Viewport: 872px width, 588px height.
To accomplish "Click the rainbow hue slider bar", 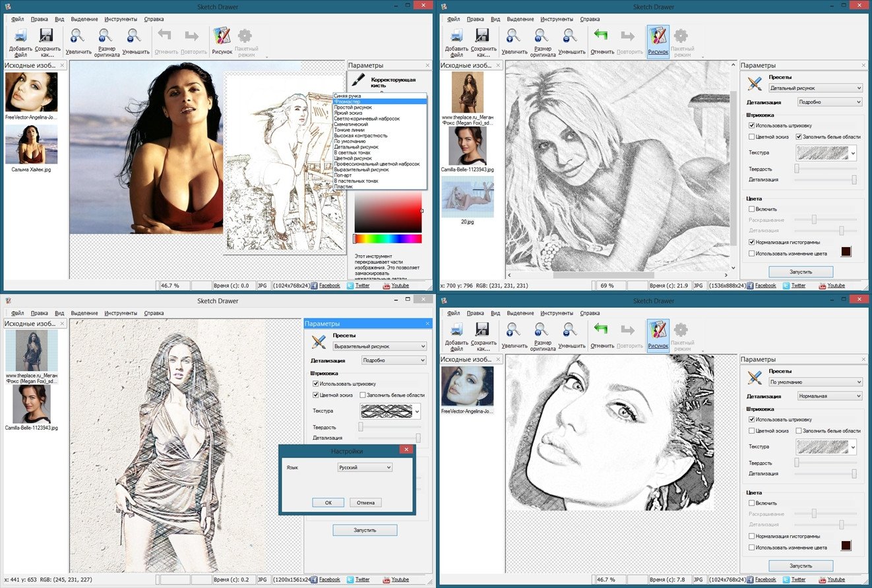I will [388, 239].
